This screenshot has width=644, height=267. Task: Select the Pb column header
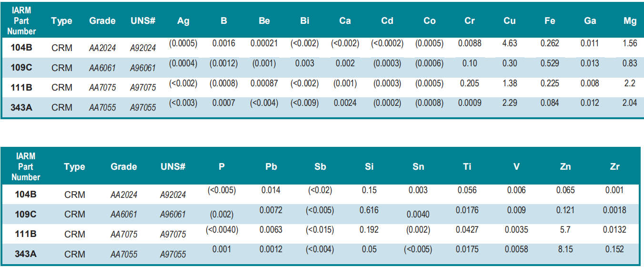[x=271, y=167]
